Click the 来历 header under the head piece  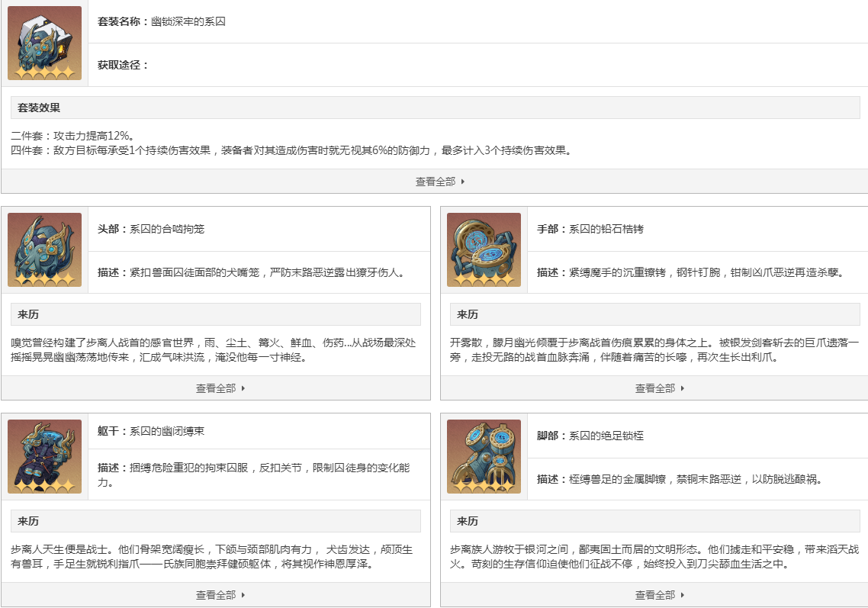[x=29, y=314]
